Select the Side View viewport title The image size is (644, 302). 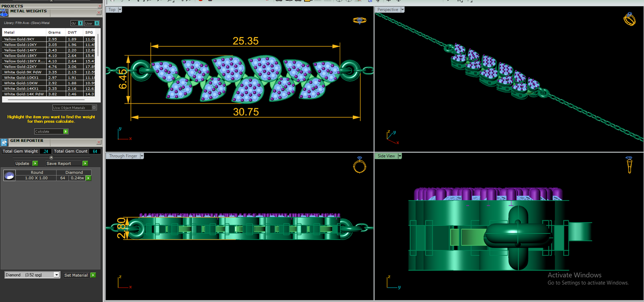point(386,156)
